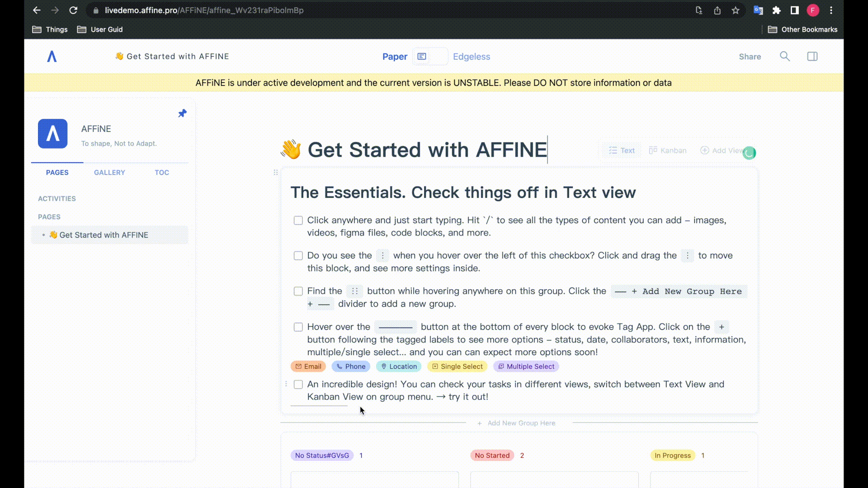The width and height of the screenshot is (868, 488).
Task: Bookmark this page with star icon
Action: (736, 10)
